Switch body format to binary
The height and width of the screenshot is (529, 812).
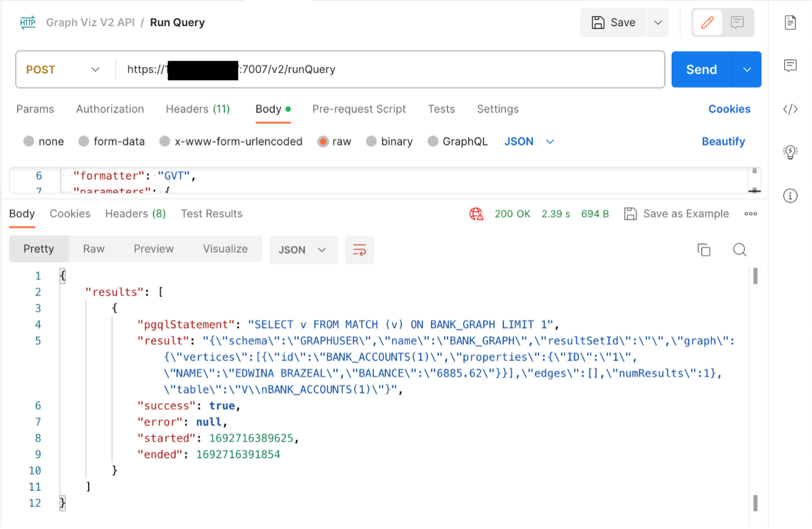(x=389, y=141)
